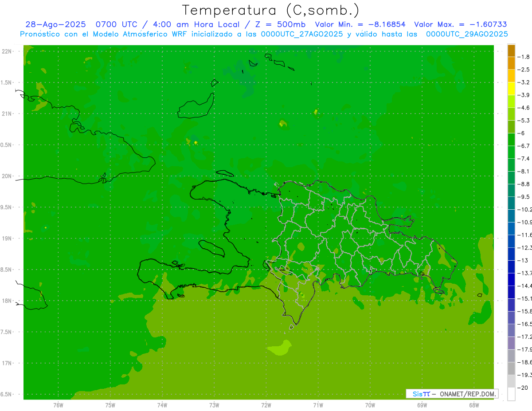
Task: Pick the colorbar swatch between -6 and -6.7
Action: coord(511,140)
